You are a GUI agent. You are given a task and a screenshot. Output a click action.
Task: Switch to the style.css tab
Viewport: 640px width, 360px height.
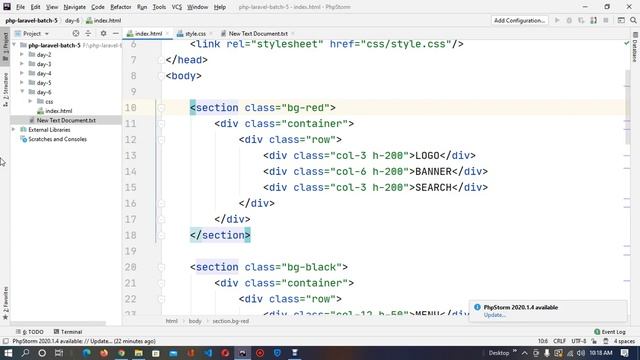tap(195, 33)
